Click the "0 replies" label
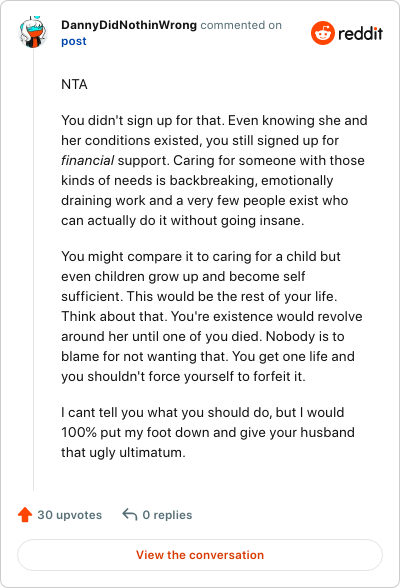This screenshot has width=400, height=588. 167,515
